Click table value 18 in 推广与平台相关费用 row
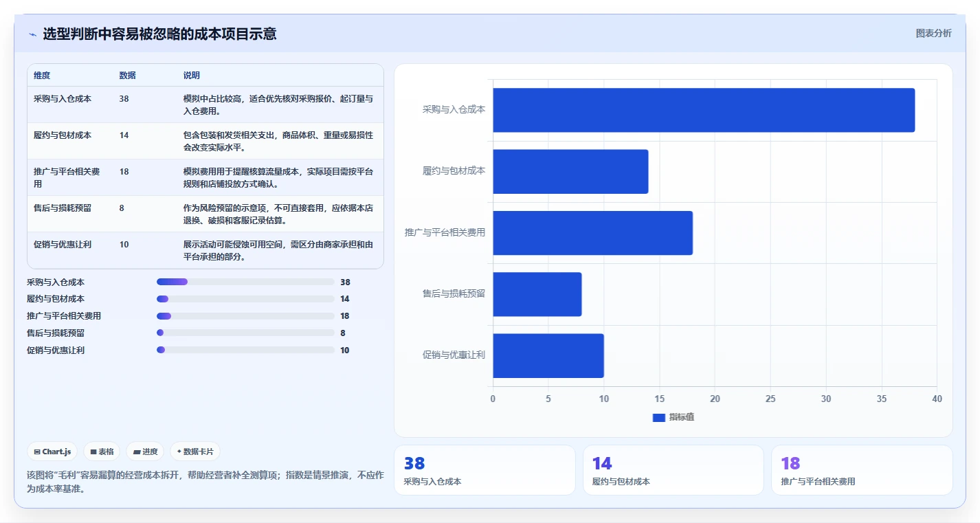Screen dimensions: 980x523 pyautogui.click(x=124, y=172)
